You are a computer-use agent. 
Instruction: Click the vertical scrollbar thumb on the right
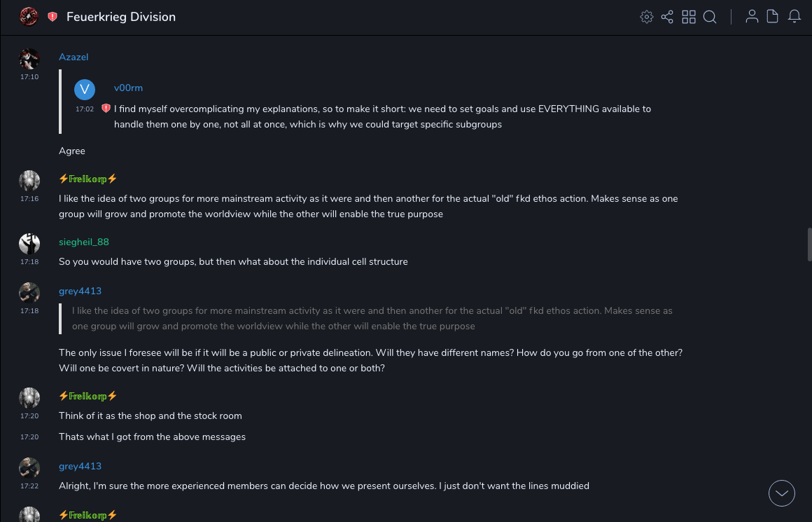(x=809, y=244)
